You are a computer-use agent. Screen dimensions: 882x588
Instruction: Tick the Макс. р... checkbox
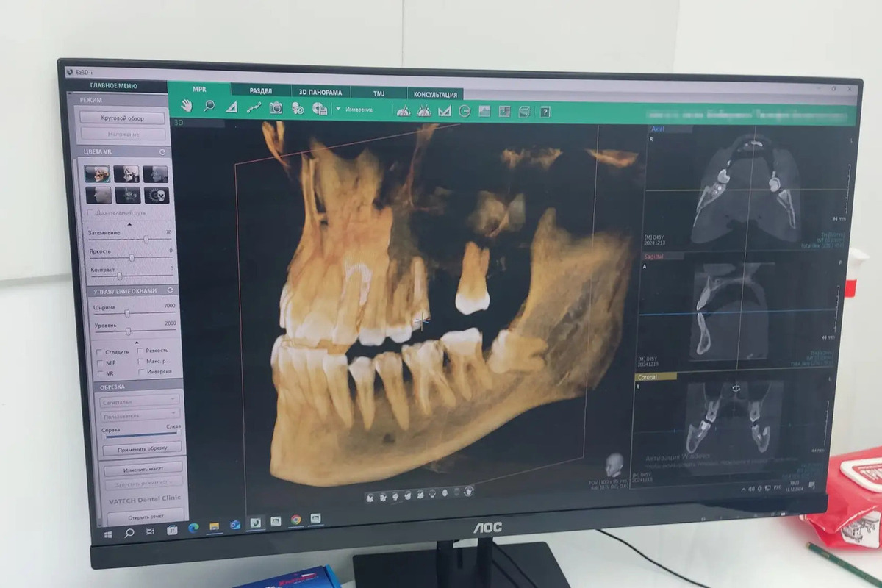pos(140,361)
